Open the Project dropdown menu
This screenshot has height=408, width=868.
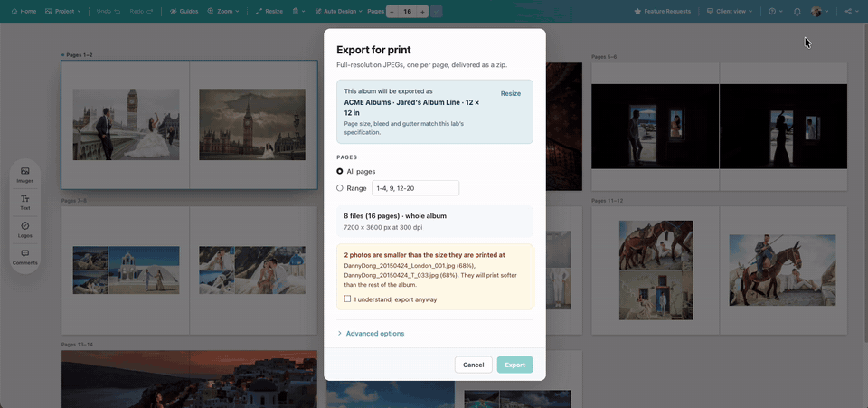tap(62, 11)
